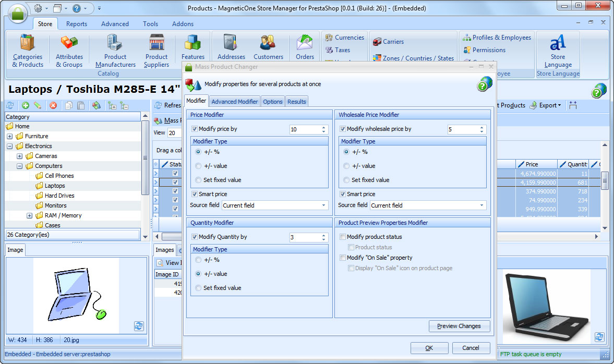614x364 pixels.
Task: Open Source field dropdown in Price Modifier
Action: (x=323, y=205)
